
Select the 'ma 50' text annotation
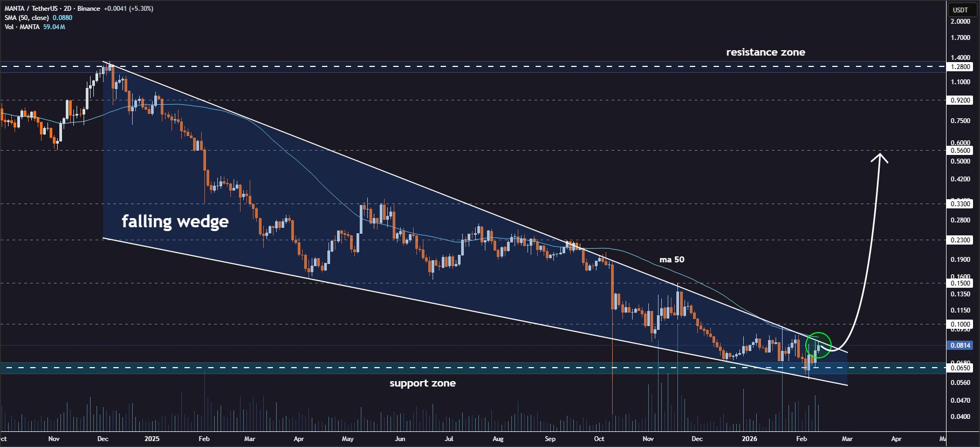(671, 260)
